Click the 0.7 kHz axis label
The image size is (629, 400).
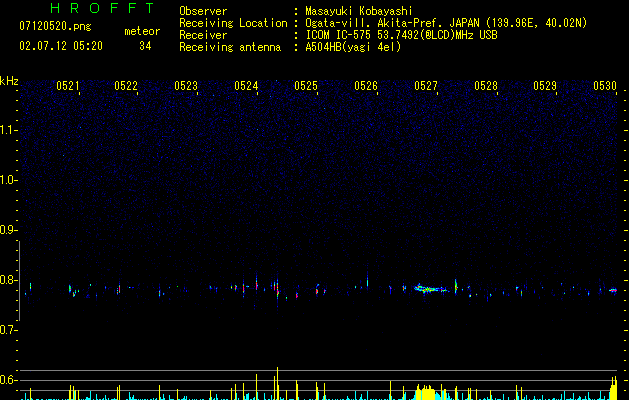[x=8, y=330]
